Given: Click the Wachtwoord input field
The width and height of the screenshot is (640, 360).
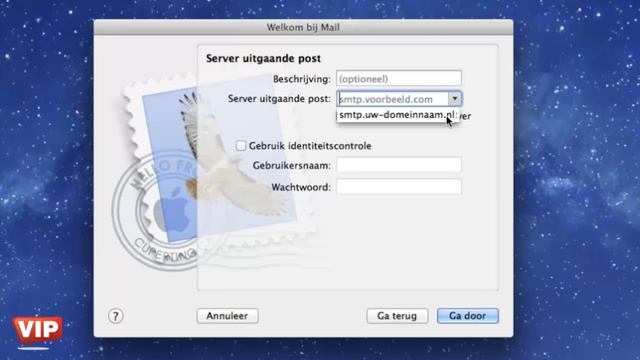Looking at the screenshot, I should (399, 187).
